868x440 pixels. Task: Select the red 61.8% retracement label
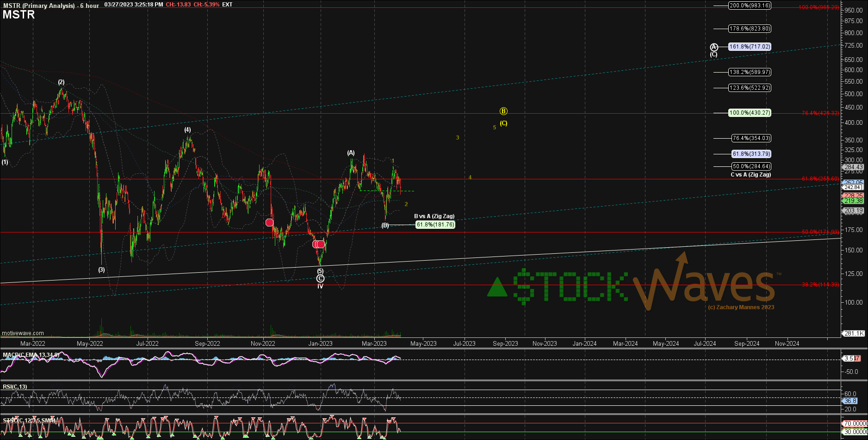[820, 178]
